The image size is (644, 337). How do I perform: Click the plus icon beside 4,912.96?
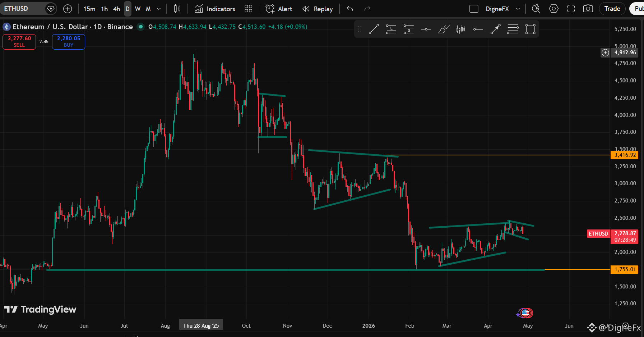click(606, 53)
